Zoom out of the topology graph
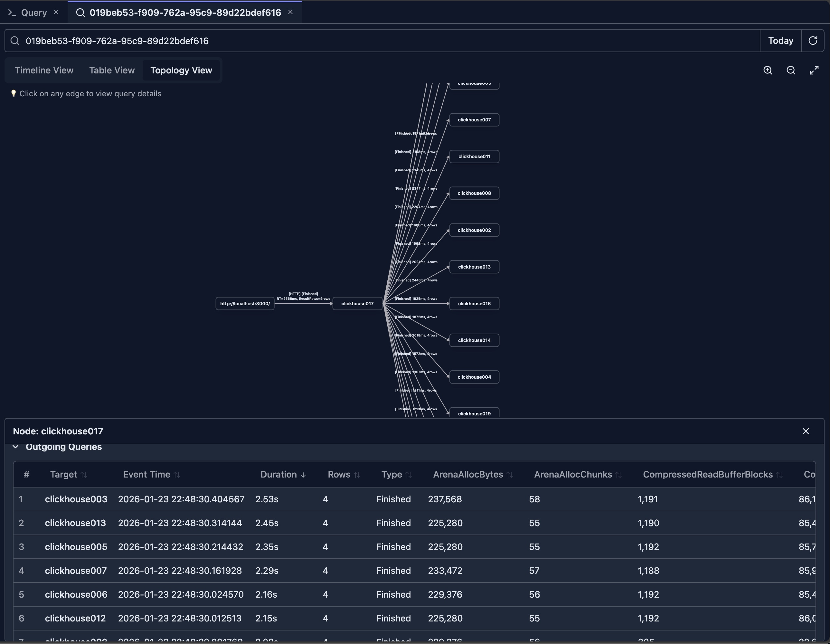Screen dimensions: 830x644 (x=791, y=70)
